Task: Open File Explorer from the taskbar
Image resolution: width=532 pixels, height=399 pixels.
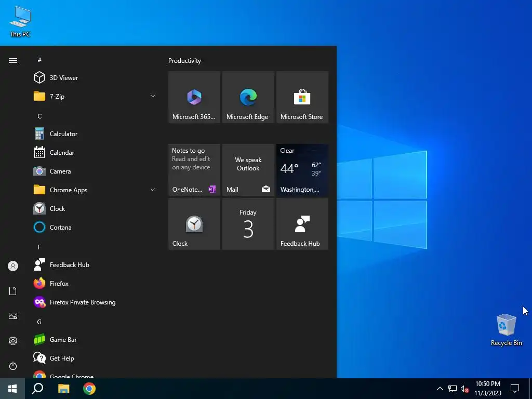Action: pos(63,389)
